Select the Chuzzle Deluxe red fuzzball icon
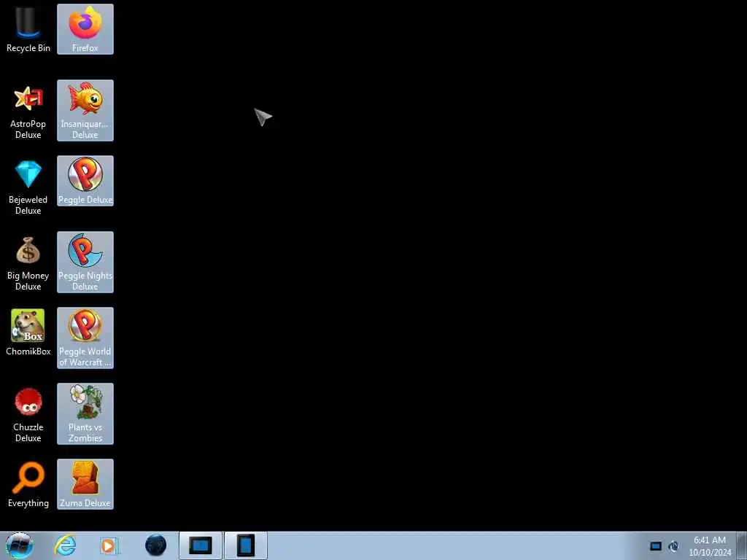Viewport: 747px width, 560px height. [x=28, y=413]
